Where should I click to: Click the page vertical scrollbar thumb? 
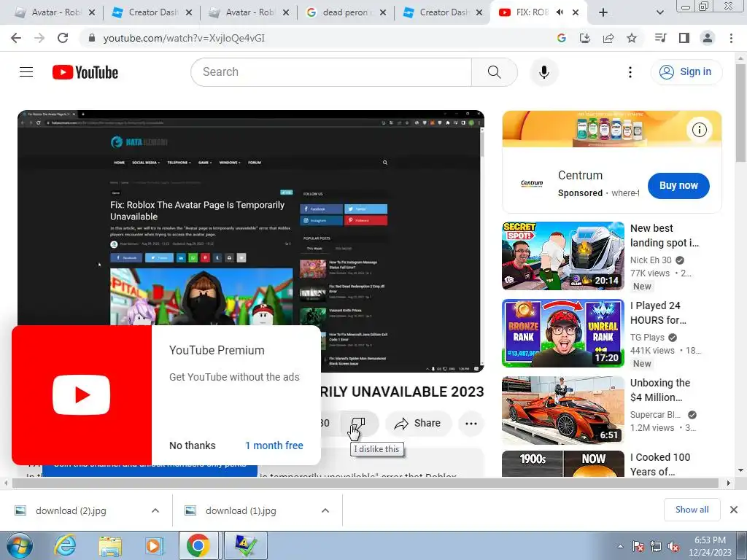tap(741, 113)
